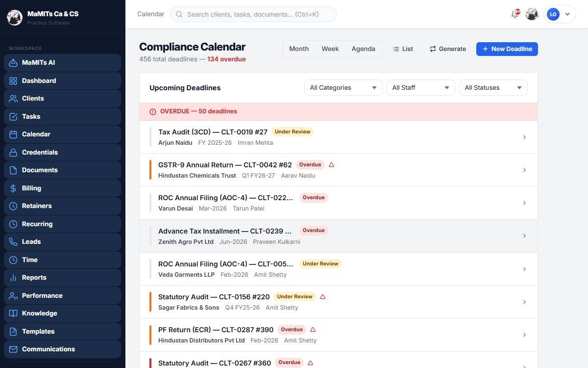Click the Under Review badge on Veda Garments row
Screen dimensions: 588x368
320,263
